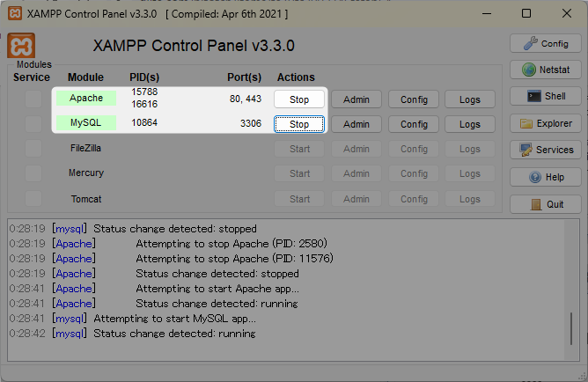Click the Mercury module label
The image size is (588, 382).
coord(86,173)
